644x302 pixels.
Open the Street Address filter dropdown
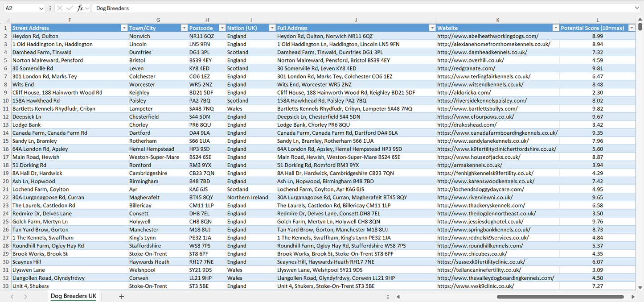click(x=124, y=28)
